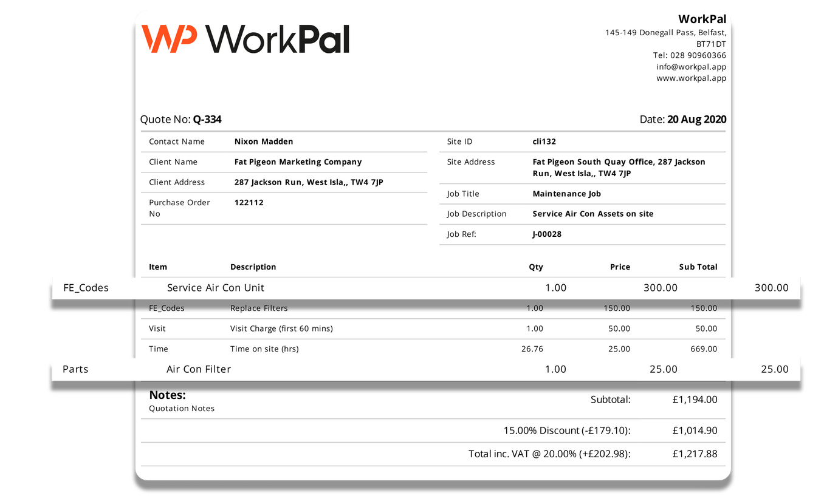The image size is (824, 504).
Task: Select the quote number Q-334
Action: point(206,119)
